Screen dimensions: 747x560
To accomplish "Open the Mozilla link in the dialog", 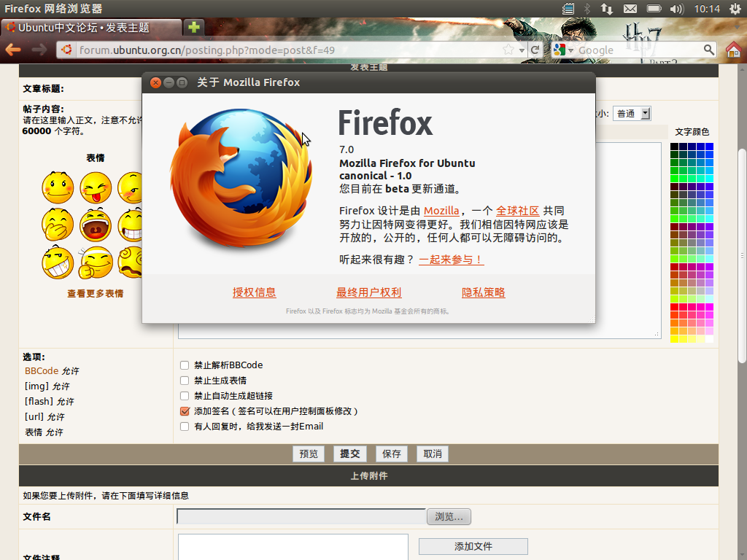I will 441,211.
